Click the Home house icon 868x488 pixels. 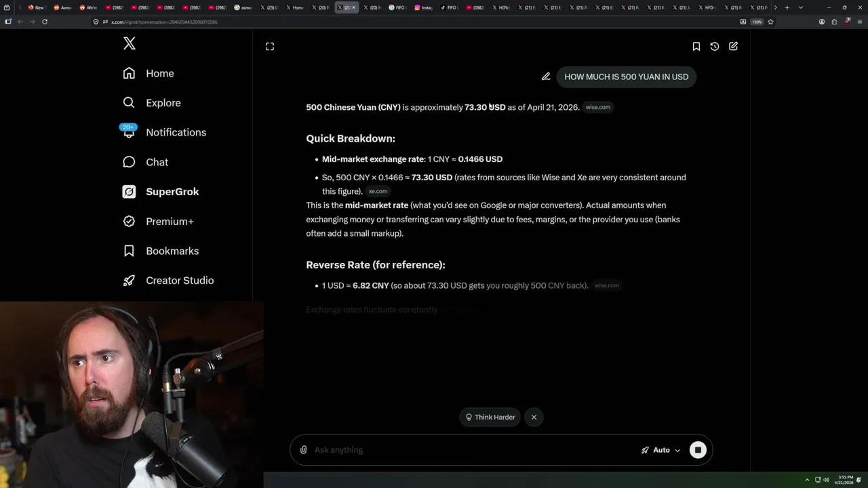click(x=129, y=73)
